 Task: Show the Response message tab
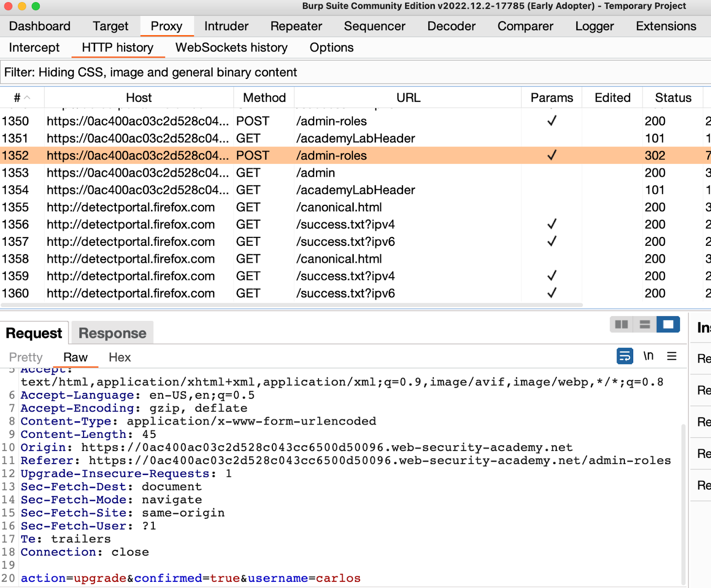pyautogui.click(x=112, y=333)
